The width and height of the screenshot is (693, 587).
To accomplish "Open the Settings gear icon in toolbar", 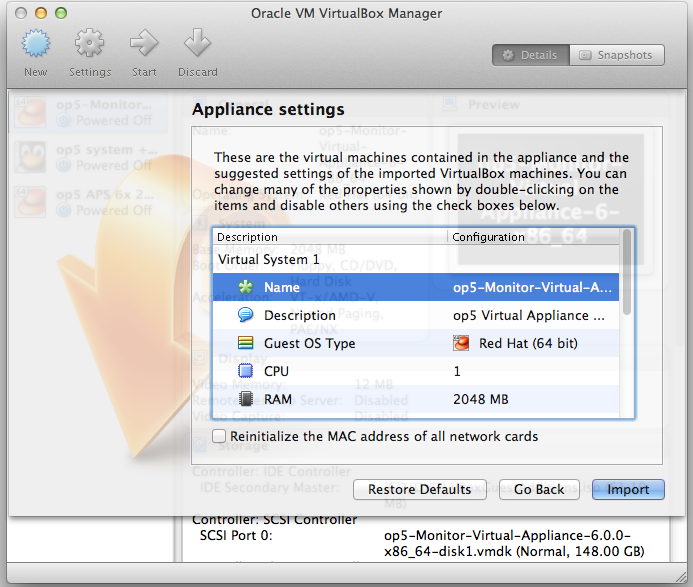I will (x=90, y=45).
